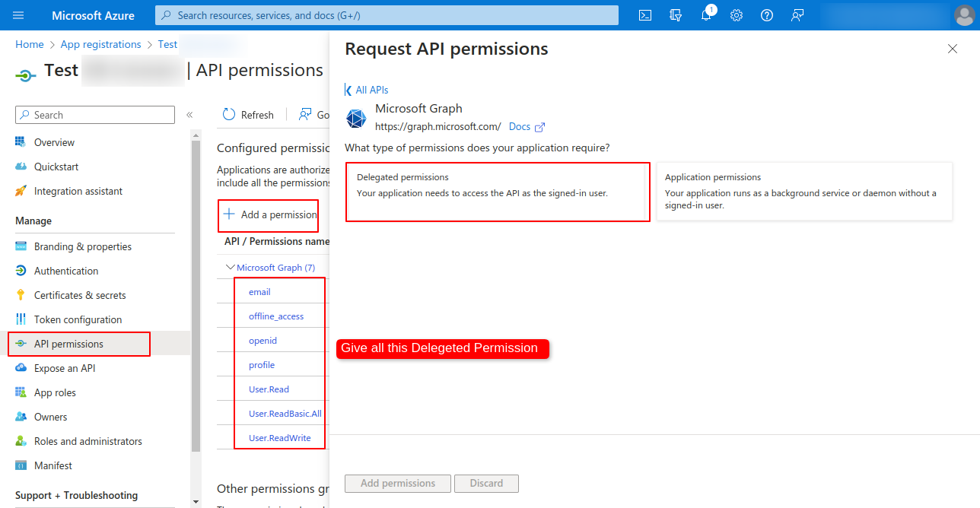This screenshot has height=508, width=980.
Task: Click the Quickstart cloud icon
Action: pos(21,167)
